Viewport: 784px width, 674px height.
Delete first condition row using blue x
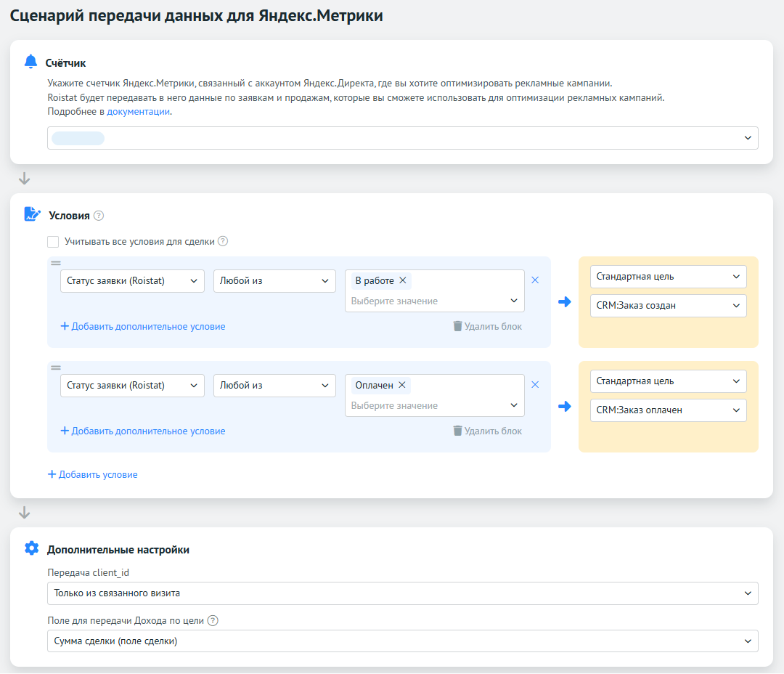tap(535, 280)
